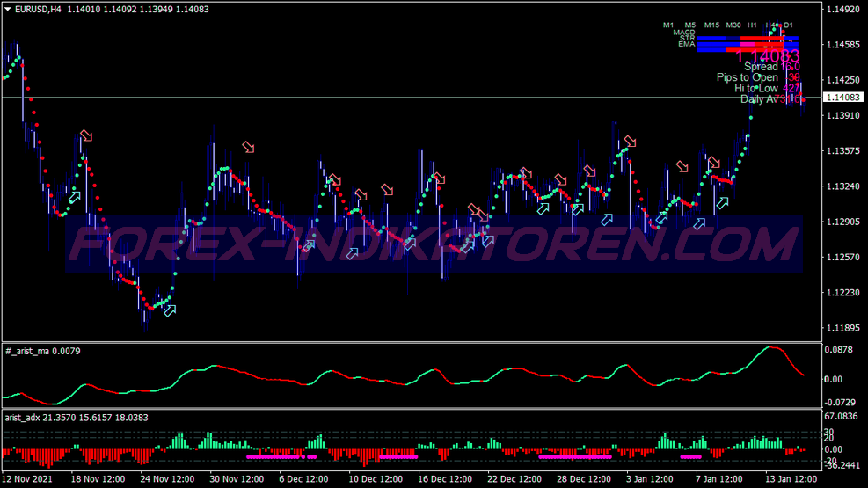
Task: Click the D1 timeframe label
Action: [x=789, y=25]
